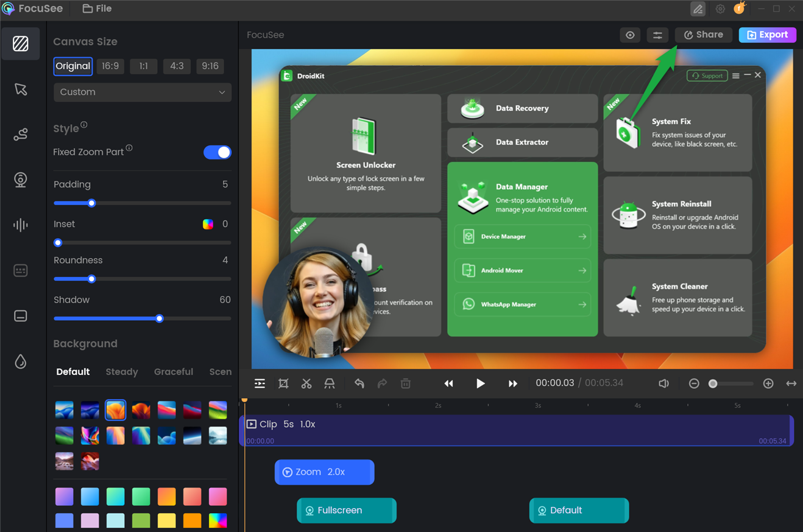Open settings gear in title bar
Screen dimensions: 803x532
tap(720, 9)
